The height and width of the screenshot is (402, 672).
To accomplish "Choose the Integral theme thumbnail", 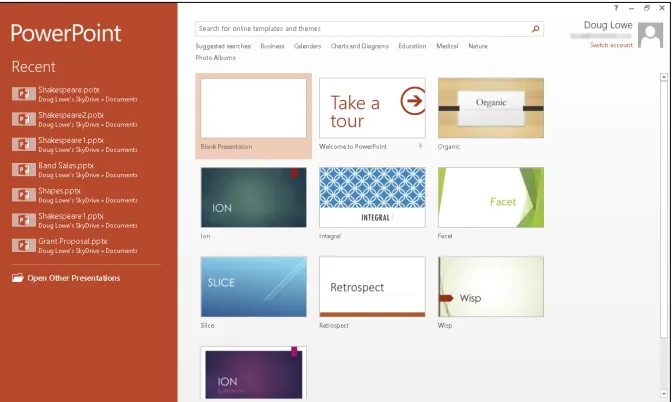I will tap(372, 197).
